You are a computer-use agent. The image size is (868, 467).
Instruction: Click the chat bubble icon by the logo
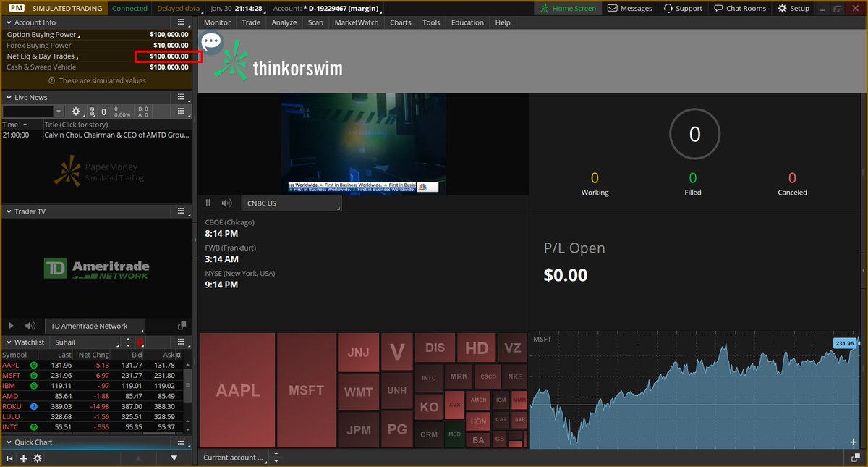211,42
